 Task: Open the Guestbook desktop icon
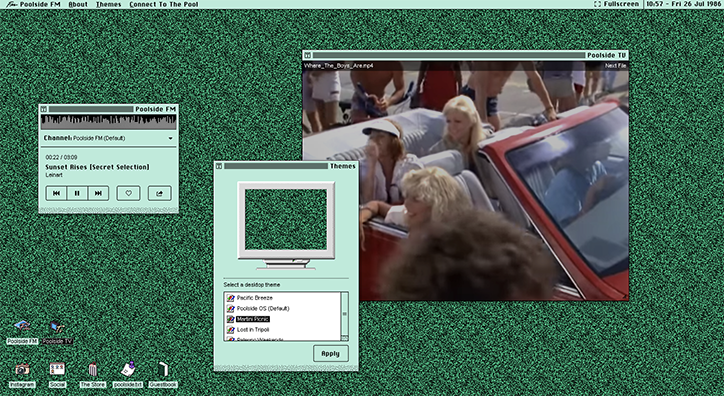coord(163,375)
